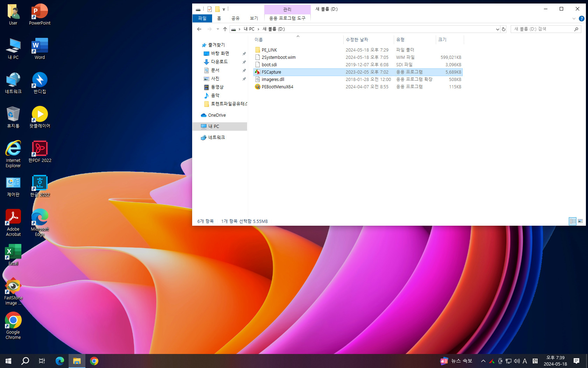The width and height of the screenshot is (588, 368).
Task: Open the 반디집 desktop icon
Action: 40,83
